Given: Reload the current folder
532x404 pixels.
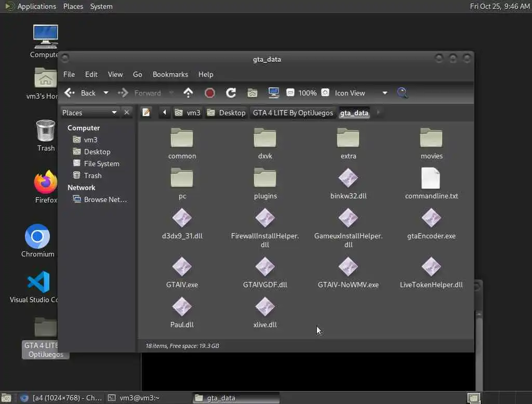Looking at the screenshot, I should point(231,93).
